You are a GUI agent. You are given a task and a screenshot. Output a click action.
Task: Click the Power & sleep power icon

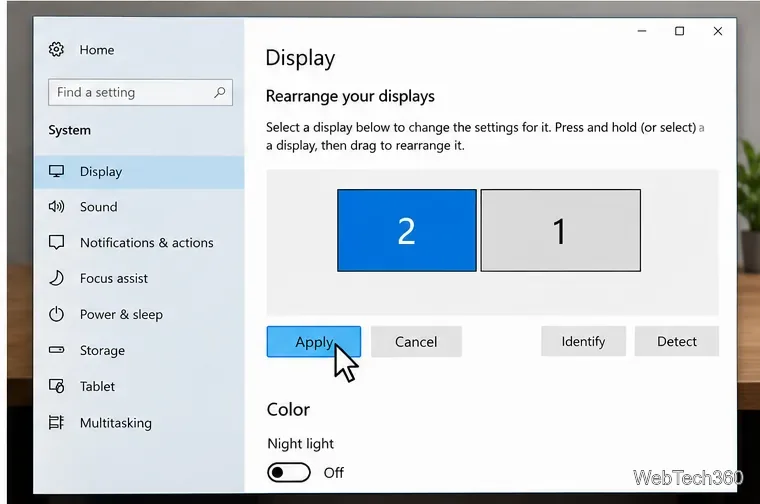[x=56, y=314]
